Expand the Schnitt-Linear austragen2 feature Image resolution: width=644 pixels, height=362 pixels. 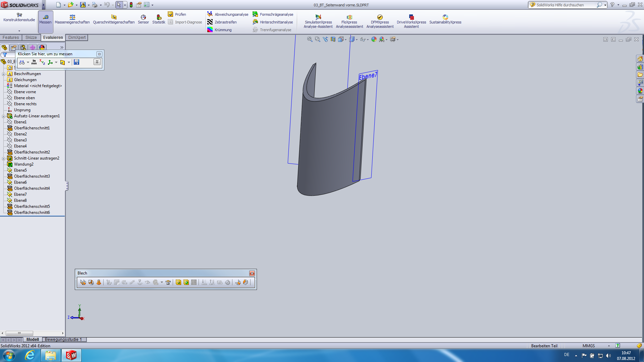click(x=4, y=159)
